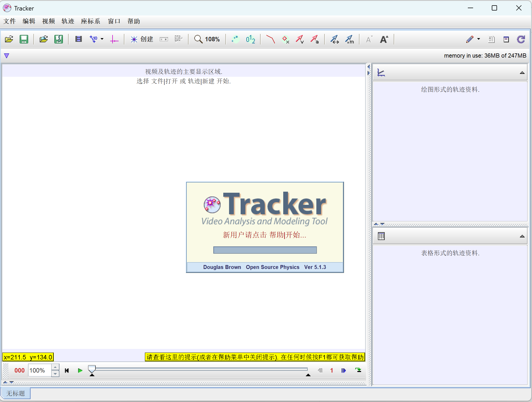This screenshot has height=402, width=532.
Task: Toggle step number labels on tracks
Action: 250,39
